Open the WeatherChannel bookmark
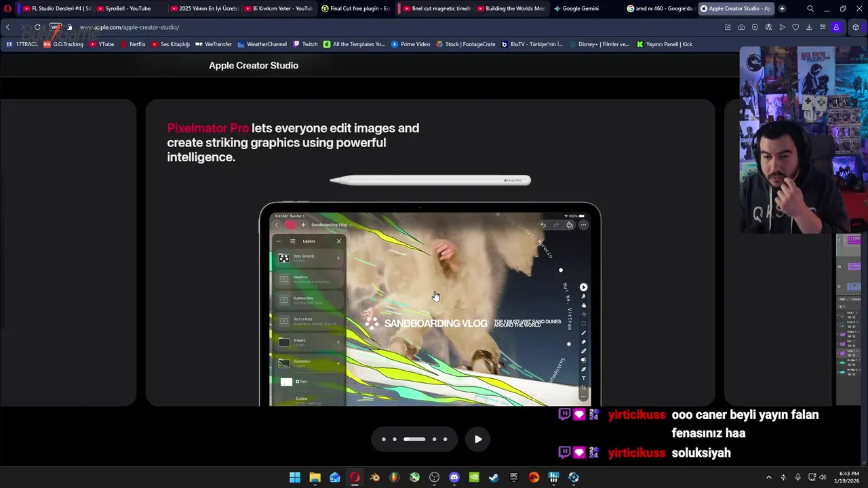 (262, 44)
